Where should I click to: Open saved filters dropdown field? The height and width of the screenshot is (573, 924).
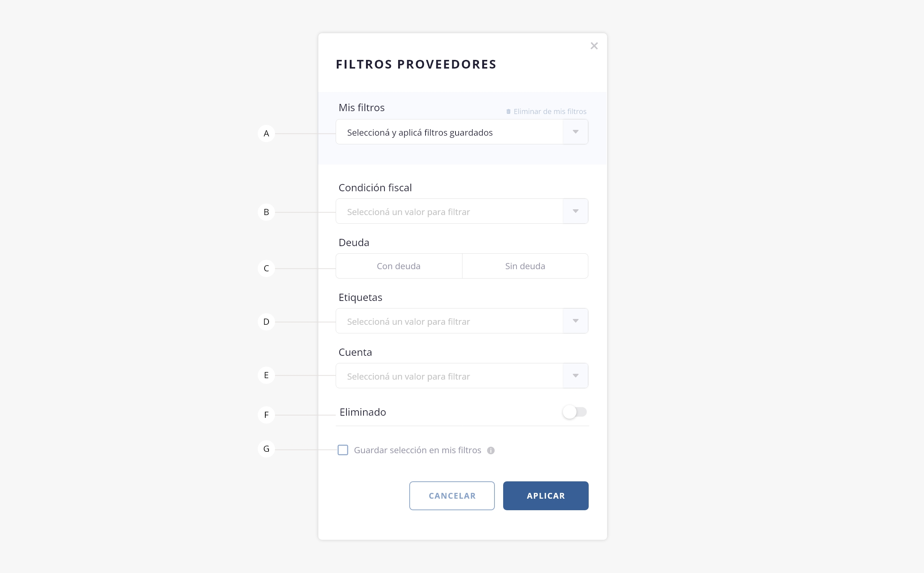(x=449, y=132)
